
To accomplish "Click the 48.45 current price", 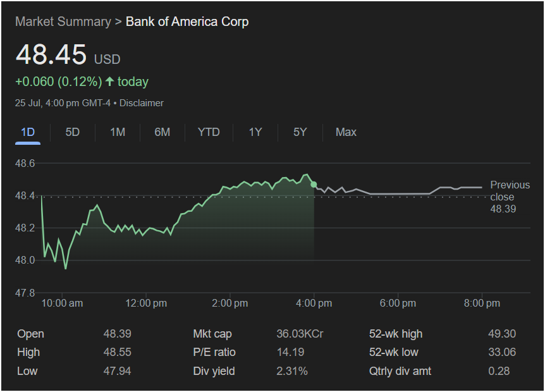I will pos(51,54).
